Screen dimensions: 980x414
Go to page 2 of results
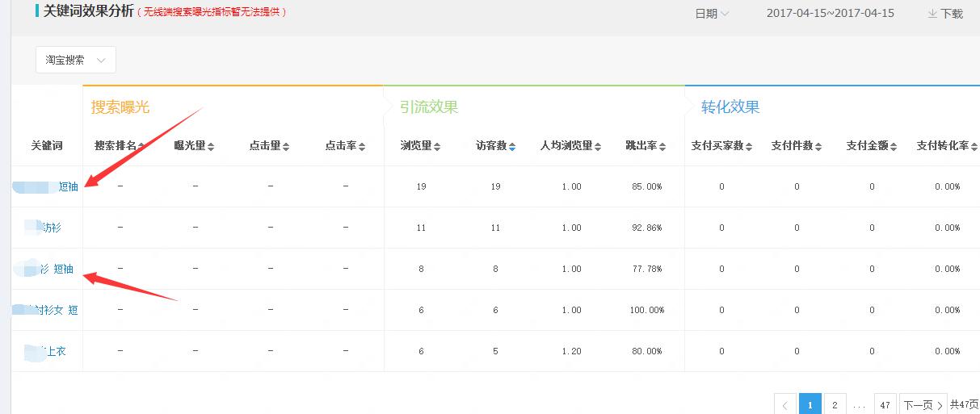[835, 404]
